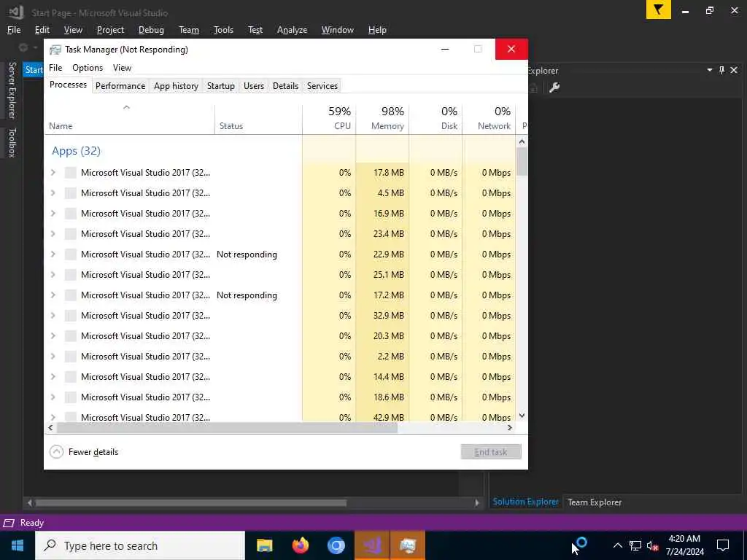This screenshot has height=560, width=747.
Task: Open Solution Explorer window options dropdown arrow
Action: [x=709, y=70]
